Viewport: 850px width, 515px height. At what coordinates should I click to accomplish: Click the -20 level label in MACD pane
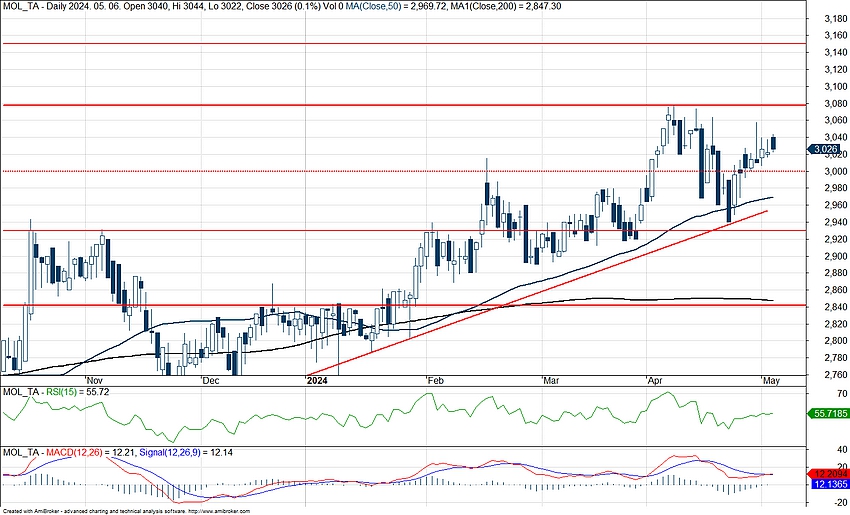[840, 503]
